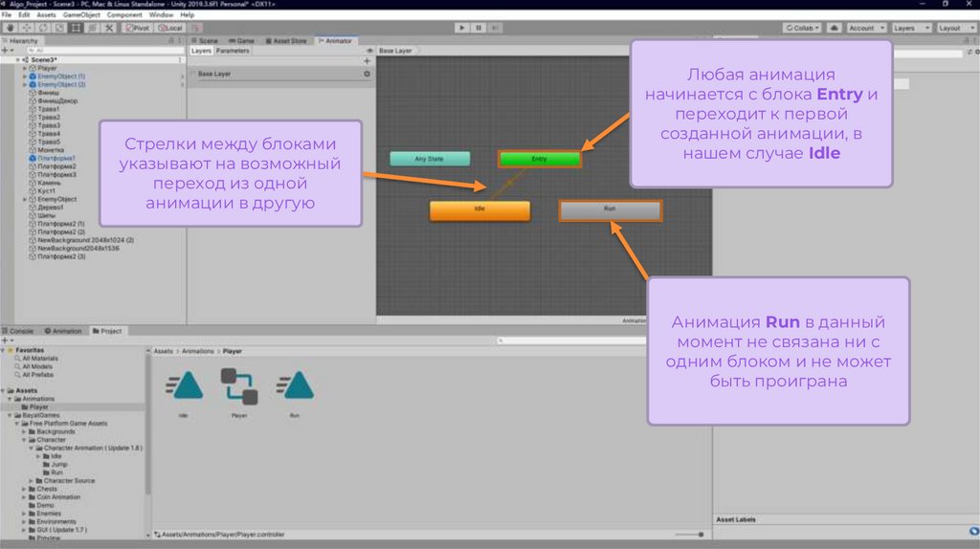980x549 pixels.
Task: Switch to the Parameters tab
Action: (233, 51)
